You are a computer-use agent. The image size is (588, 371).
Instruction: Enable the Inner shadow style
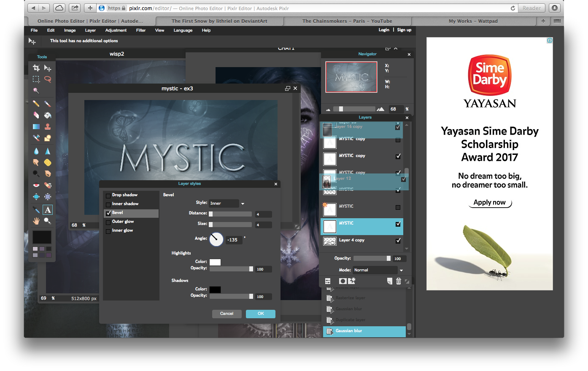coord(108,204)
